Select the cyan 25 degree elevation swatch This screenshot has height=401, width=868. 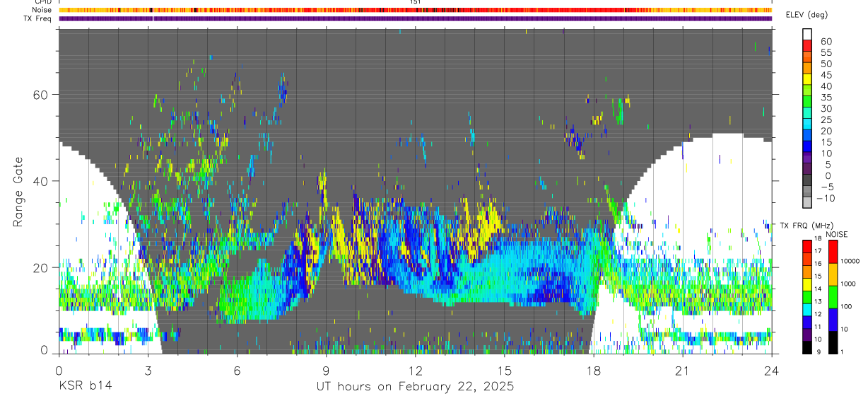[808, 124]
